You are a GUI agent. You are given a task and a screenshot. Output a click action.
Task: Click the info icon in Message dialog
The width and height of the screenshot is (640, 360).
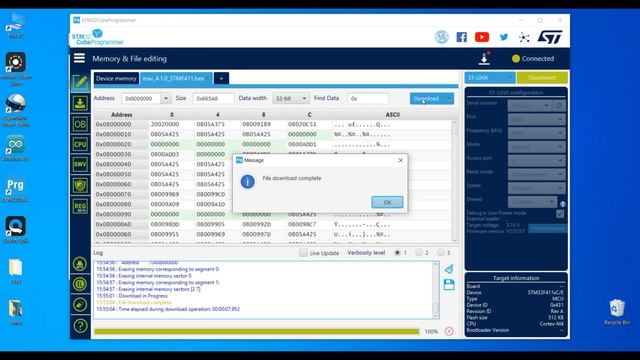coord(247,182)
